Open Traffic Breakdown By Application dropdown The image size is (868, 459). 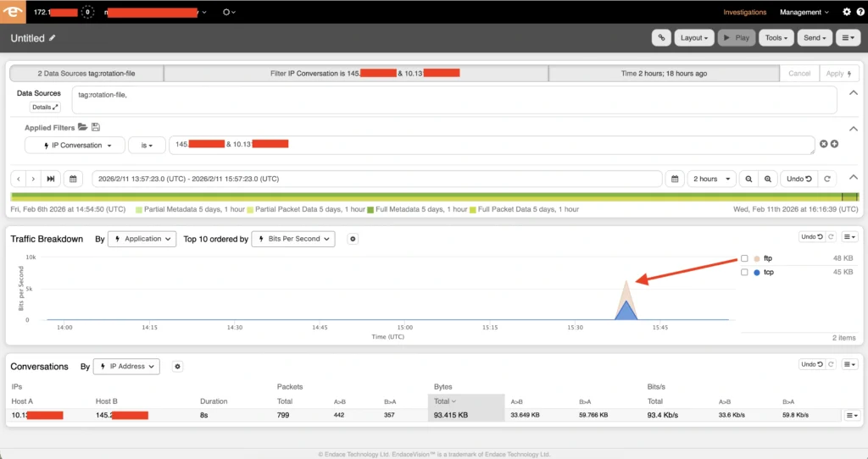142,239
